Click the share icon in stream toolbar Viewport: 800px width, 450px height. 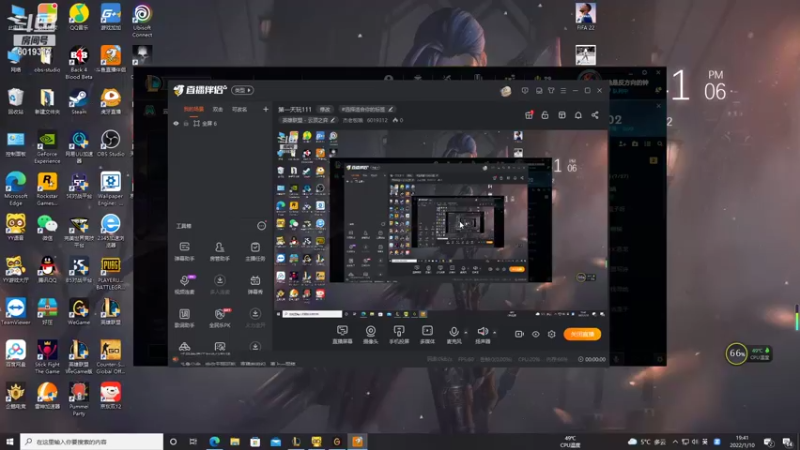[595, 115]
